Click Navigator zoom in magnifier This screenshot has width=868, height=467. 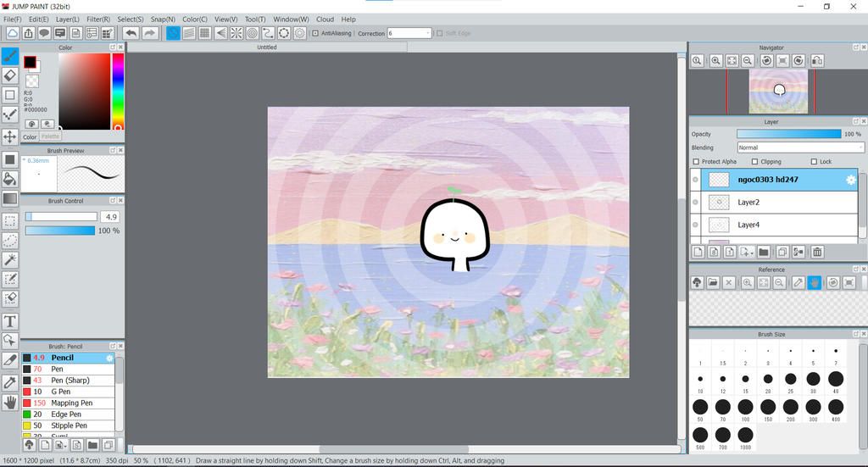click(x=715, y=60)
